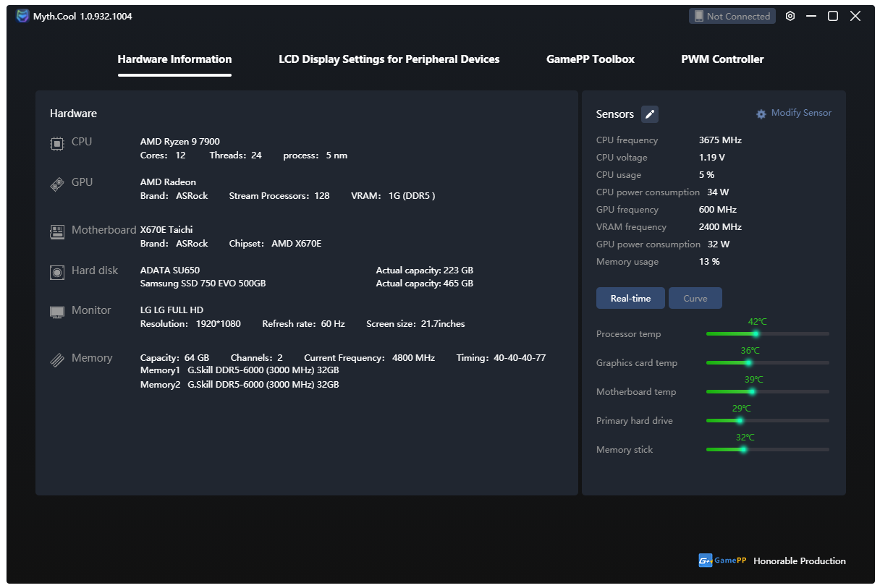Click the 32 W GPU power value
This screenshot has height=588, width=880.
click(x=719, y=244)
